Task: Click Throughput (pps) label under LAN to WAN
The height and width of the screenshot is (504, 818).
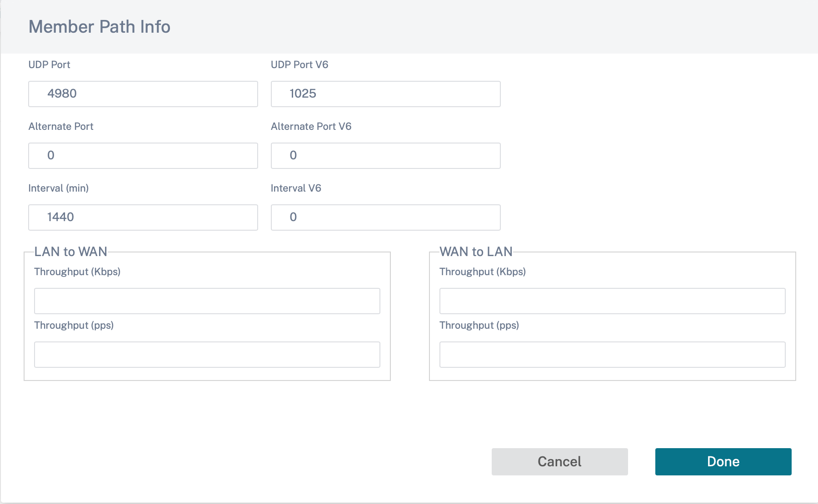Action: point(74,325)
